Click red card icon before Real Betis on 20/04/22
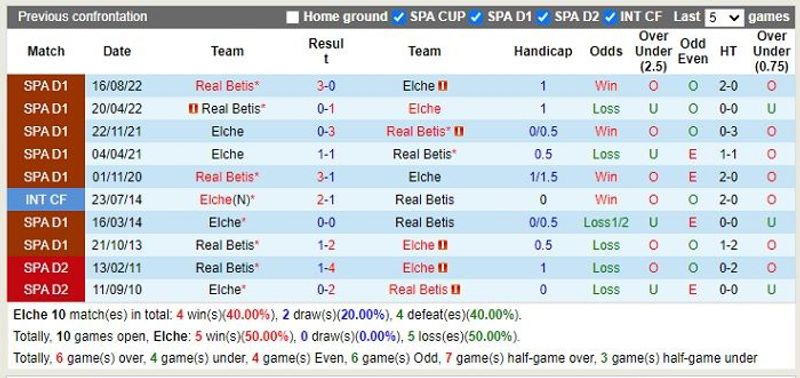The width and height of the screenshot is (800, 378). pos(193,109)
